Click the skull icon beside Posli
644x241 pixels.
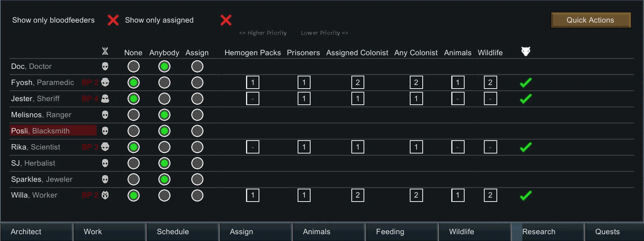pos(105,131)
